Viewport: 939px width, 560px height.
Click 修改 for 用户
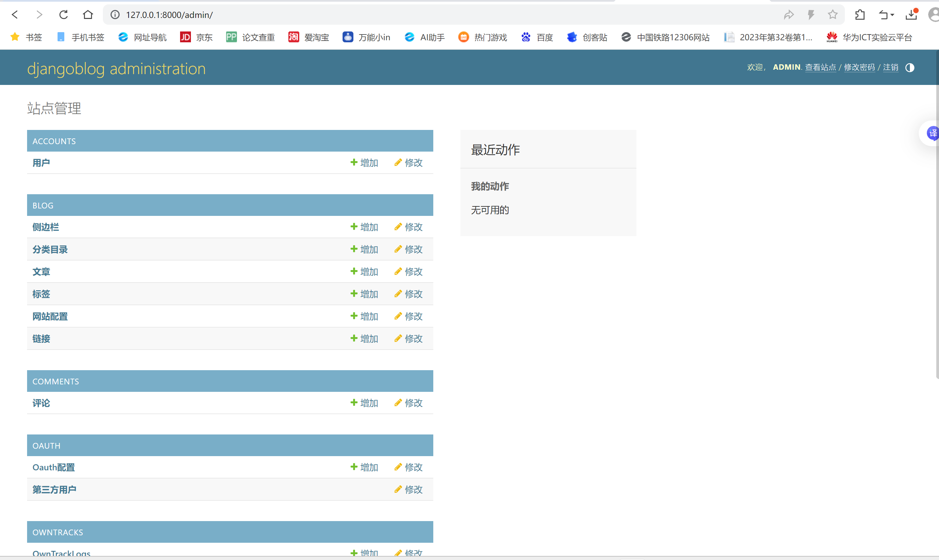[x=408, y=163]
